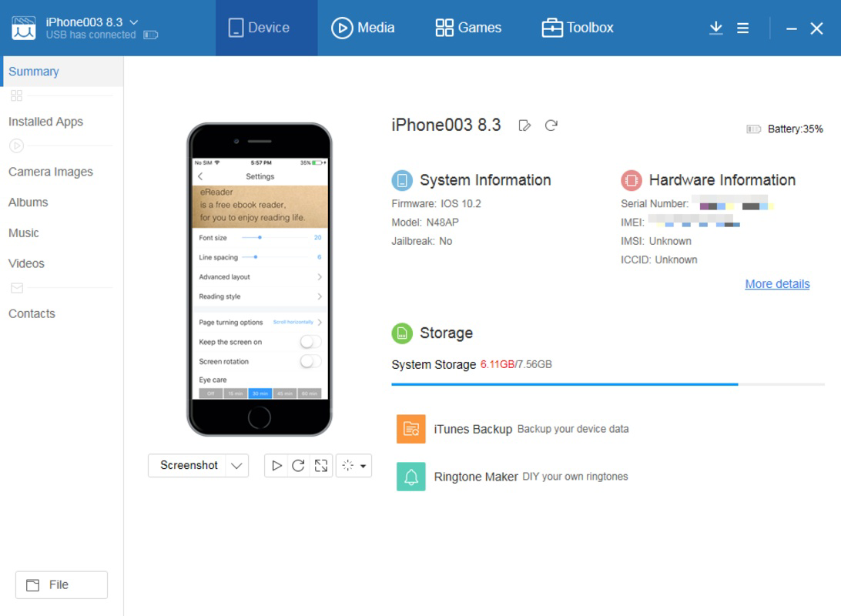Open Contacts in the sidebar

coord(32,313)
